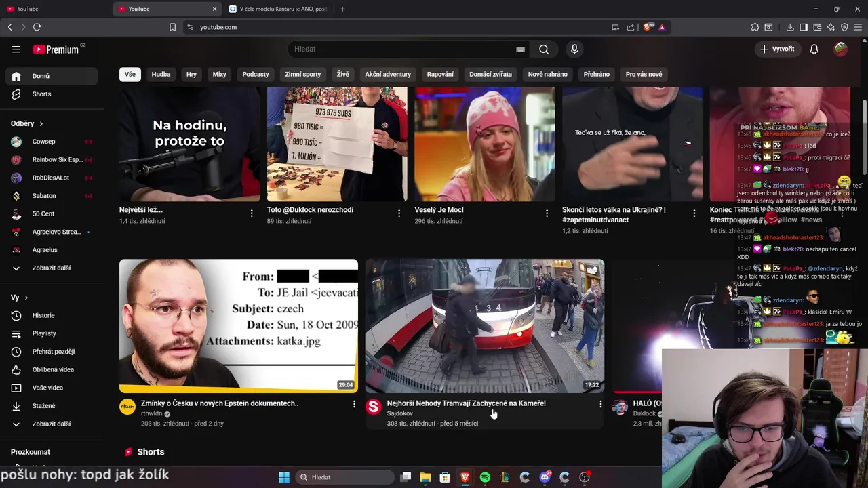
Task: Open options menu for 'Veselý Je Moc!' short
Action: [547, 213]
